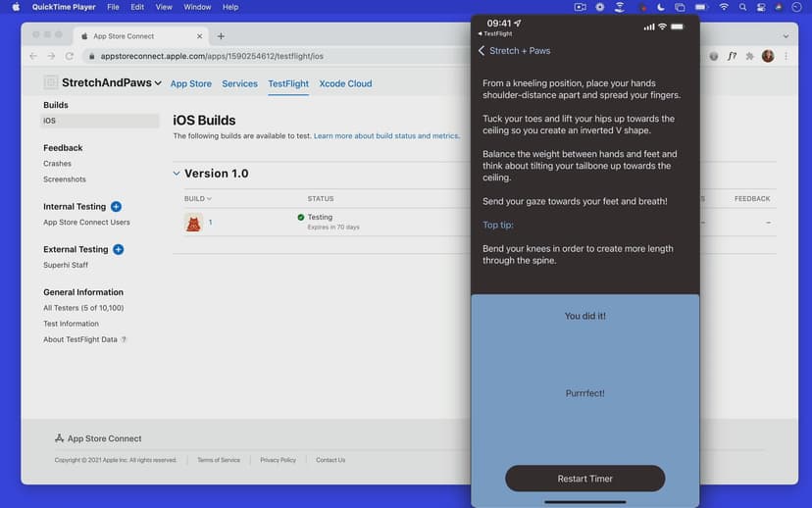Select Crashes under Feedback
Image resolution: width=812 pixels, height=508 pixels.
(57, 164)
